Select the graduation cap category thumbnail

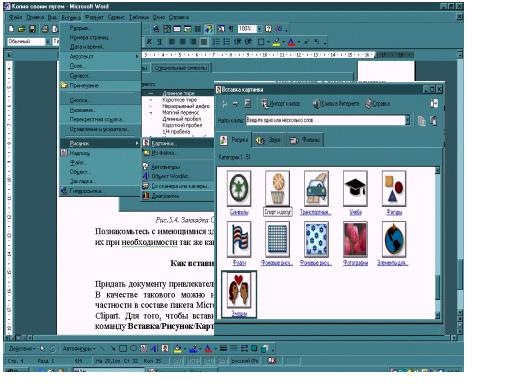[355, 188]
